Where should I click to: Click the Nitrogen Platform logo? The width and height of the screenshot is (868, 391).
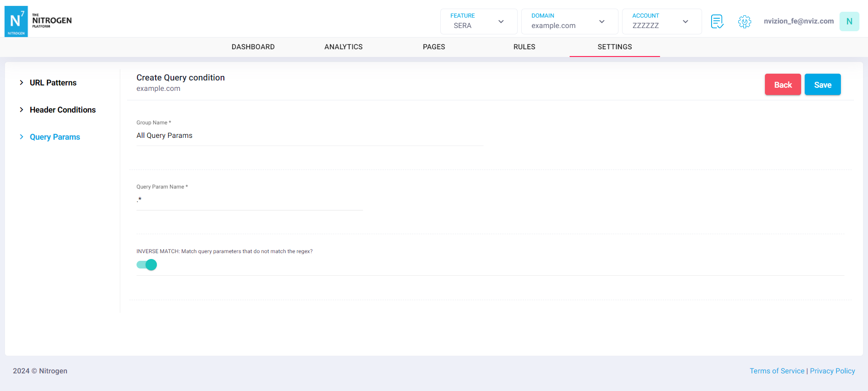(x=38, y=21)
